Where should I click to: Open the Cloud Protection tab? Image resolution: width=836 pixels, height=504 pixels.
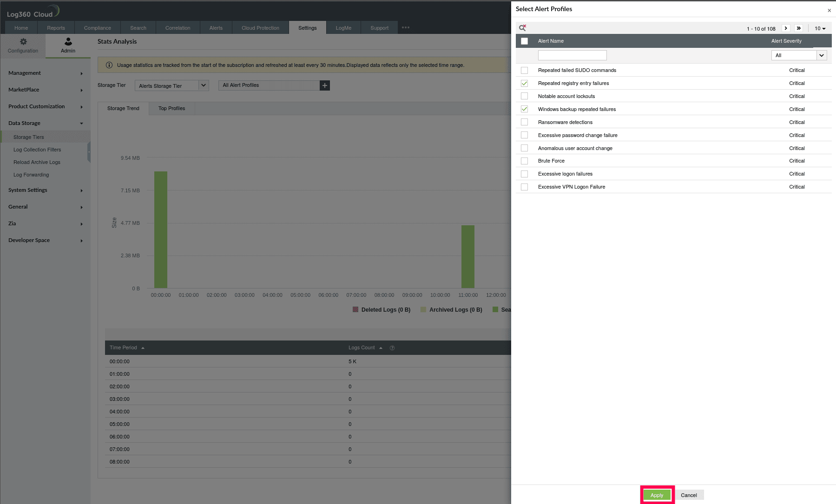pos(260,28)
